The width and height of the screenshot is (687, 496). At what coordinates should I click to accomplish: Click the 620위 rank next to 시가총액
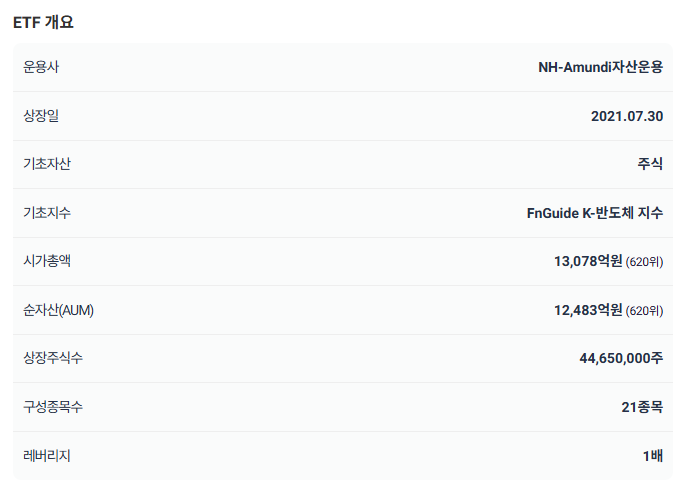click(x=644, y=262)
